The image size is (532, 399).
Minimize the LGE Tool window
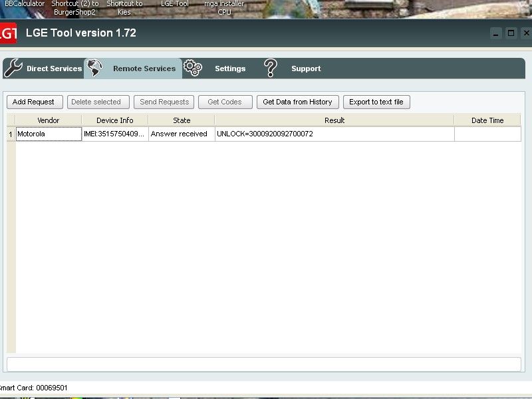[x=495, y=33]
